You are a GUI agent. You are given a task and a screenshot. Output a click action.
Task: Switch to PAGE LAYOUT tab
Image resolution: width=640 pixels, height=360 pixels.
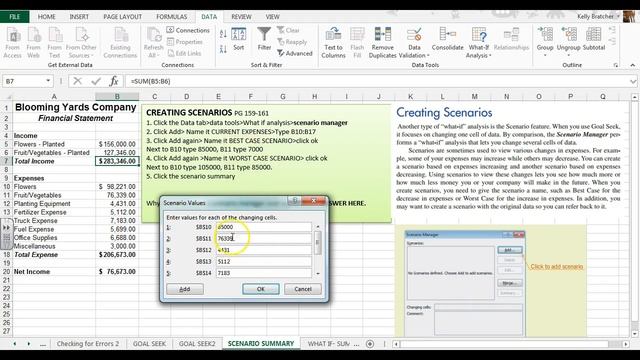click(122, 17)
